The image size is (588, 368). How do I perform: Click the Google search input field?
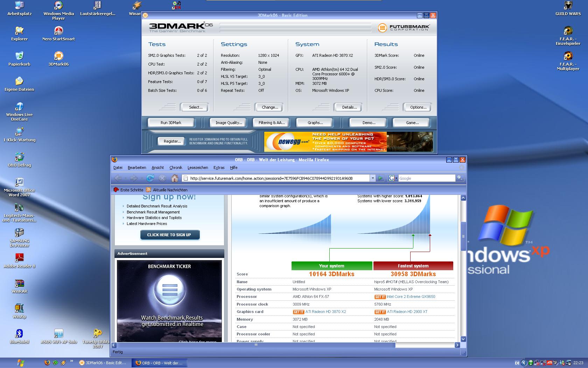pos(427,178)
